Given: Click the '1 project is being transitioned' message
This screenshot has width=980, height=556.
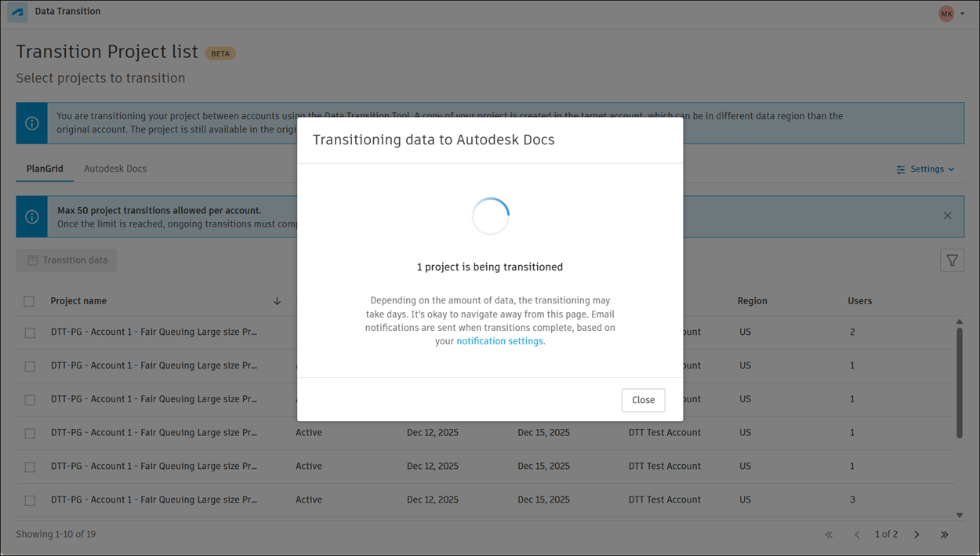Looking at the screenshot, I should tap(490, 267).
